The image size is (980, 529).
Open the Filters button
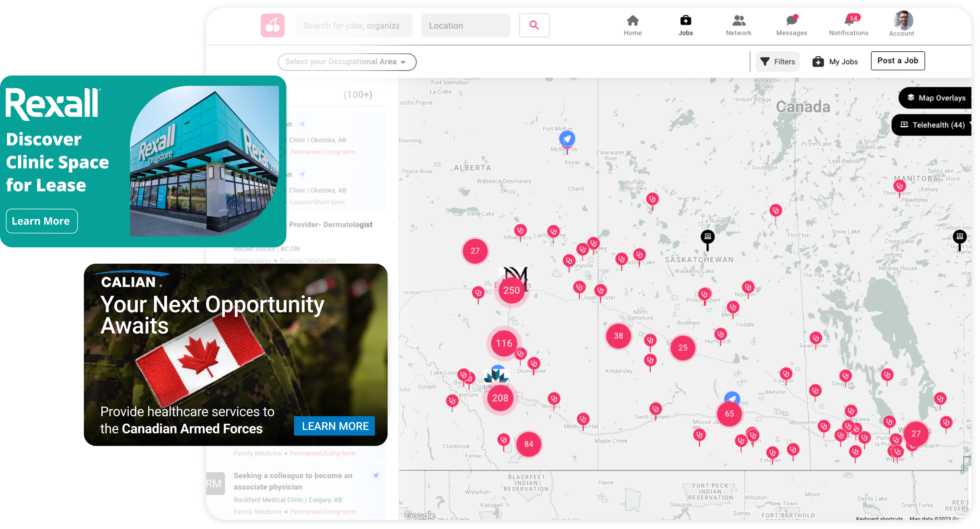[778, 62]
